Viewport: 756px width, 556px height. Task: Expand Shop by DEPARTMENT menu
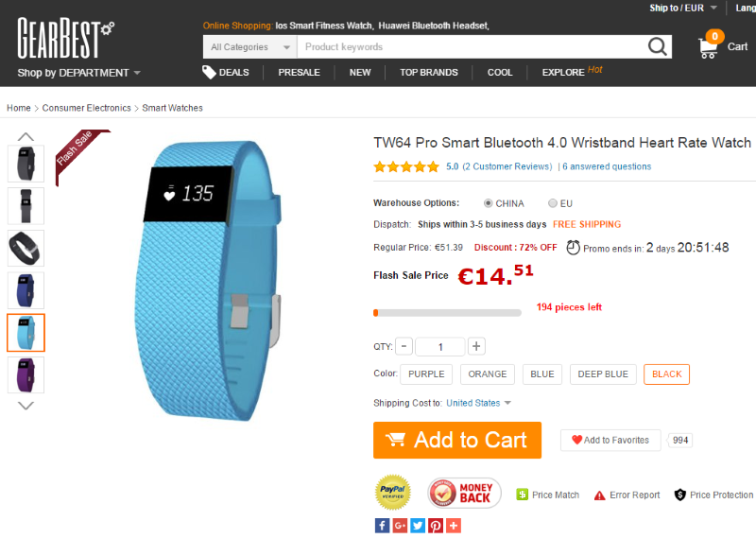click(78, 73)
